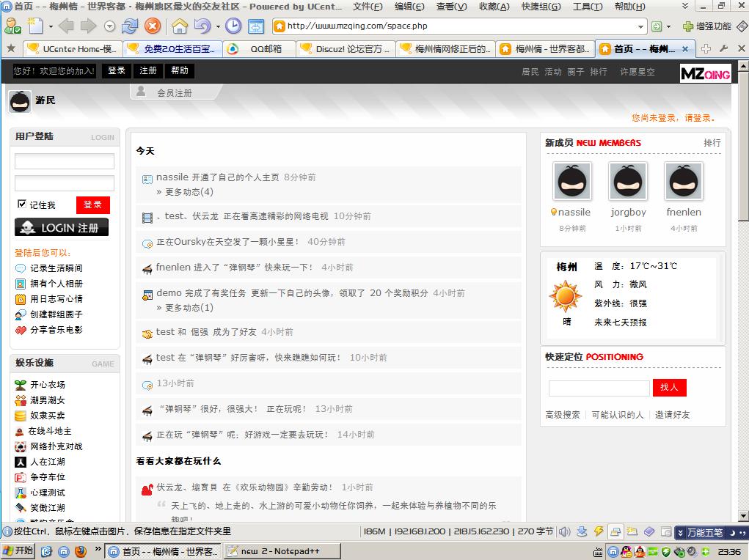Click the Notepad++ taskbar button

coord(282,551)
